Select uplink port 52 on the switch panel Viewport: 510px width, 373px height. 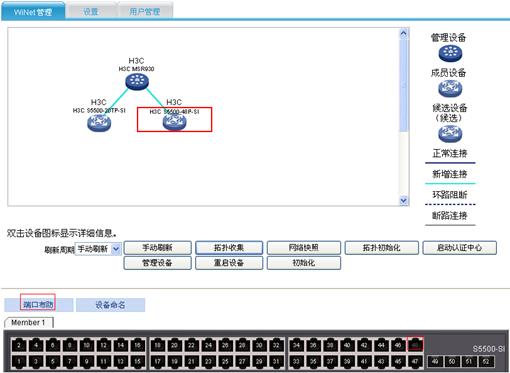click(x=486, y=361)
